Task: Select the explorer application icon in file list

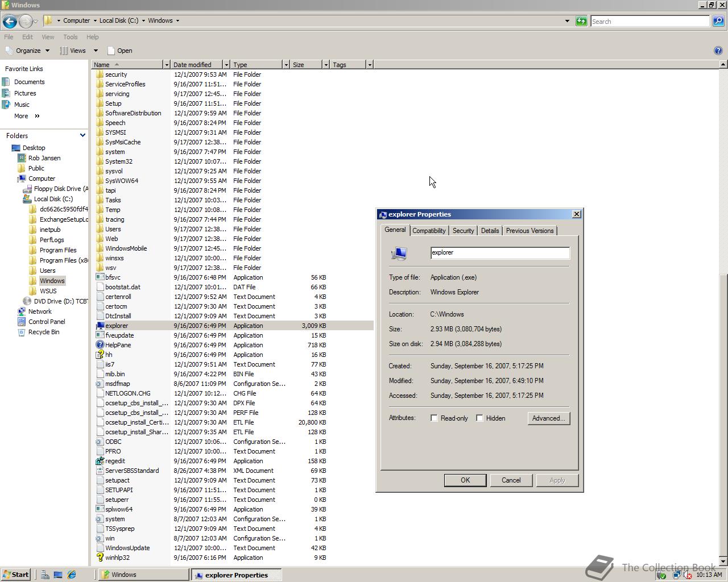Action: click(100, 326)
